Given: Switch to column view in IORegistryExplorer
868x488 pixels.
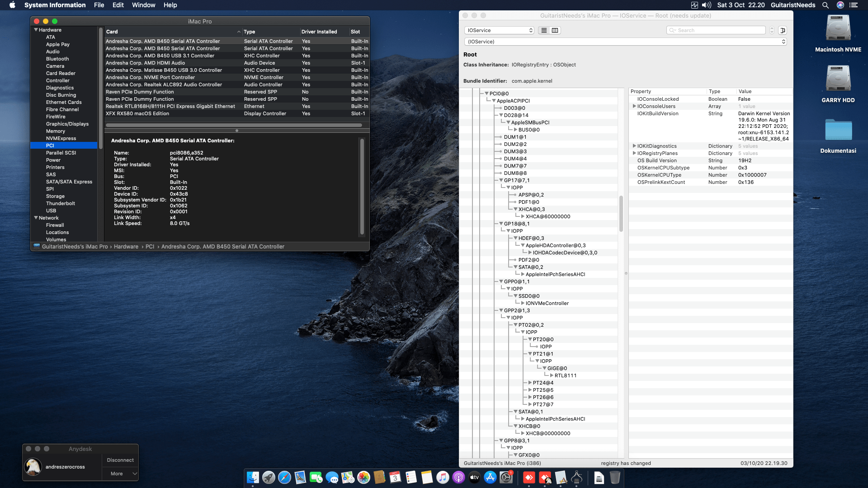Looking at the screenshot, I should coord(555,30).
